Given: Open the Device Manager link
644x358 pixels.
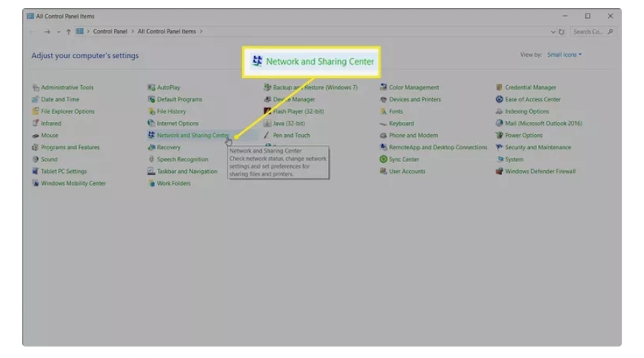Looking at the screenshot, I should tap(294, 99).
